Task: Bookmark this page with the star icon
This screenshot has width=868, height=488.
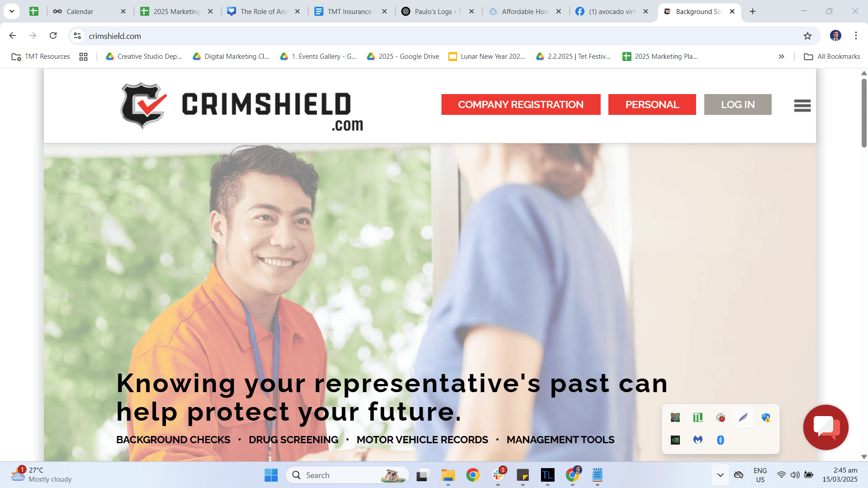Action: pos(807,36)
